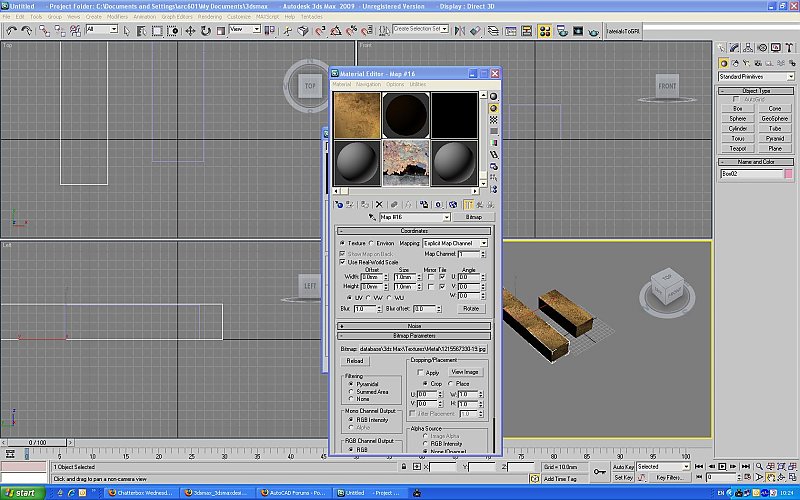Expand the Noise rollout
The height and width of the screenshot is (500, 800).
[414, 326]
